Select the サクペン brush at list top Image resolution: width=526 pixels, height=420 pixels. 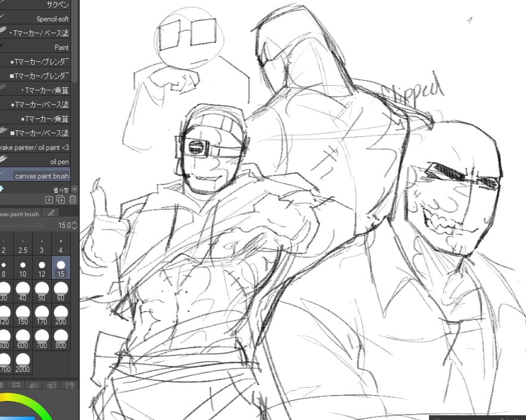(x=35, y=5)
